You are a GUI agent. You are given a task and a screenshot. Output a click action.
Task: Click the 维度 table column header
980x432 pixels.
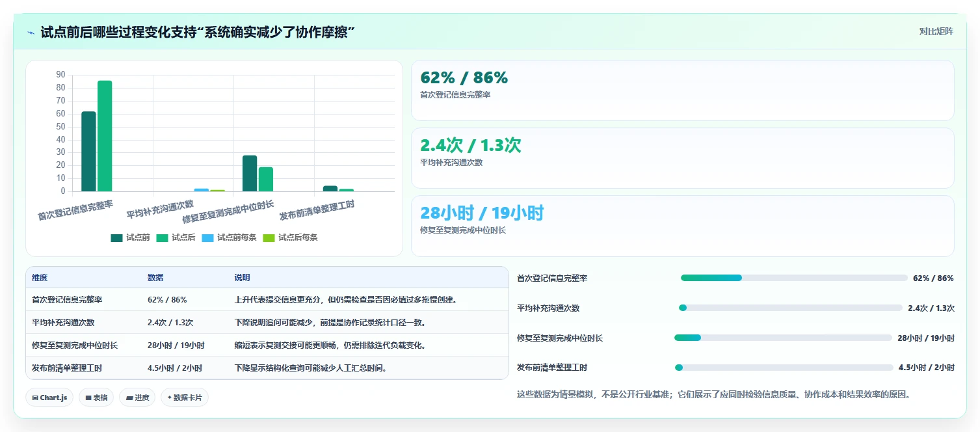point(40,278)
